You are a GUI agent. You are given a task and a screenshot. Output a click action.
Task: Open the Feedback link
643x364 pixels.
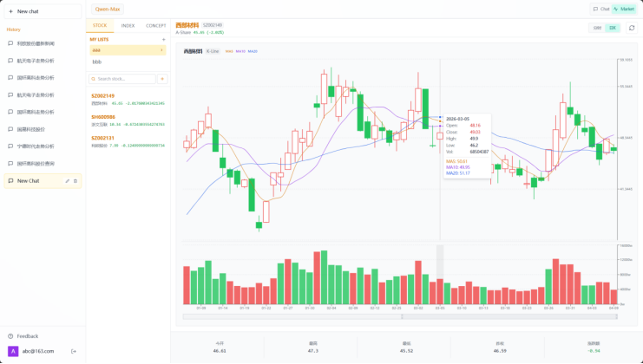[28, 336]
